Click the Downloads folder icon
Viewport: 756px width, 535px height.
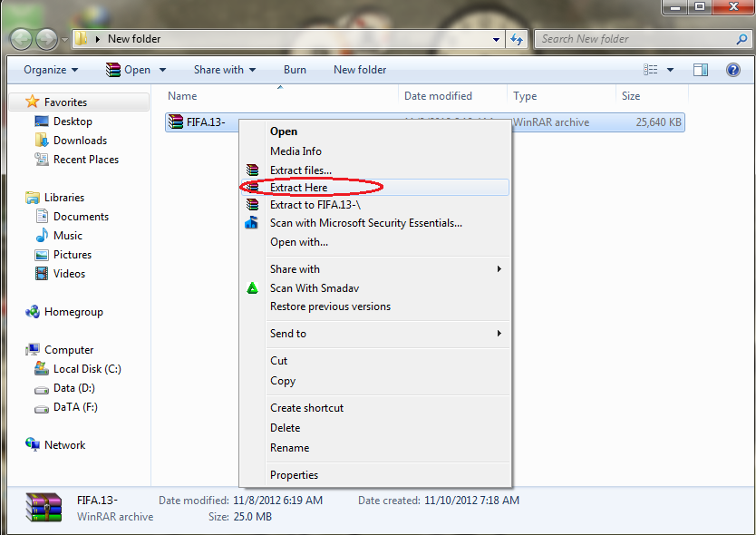(x=42, y=140)
